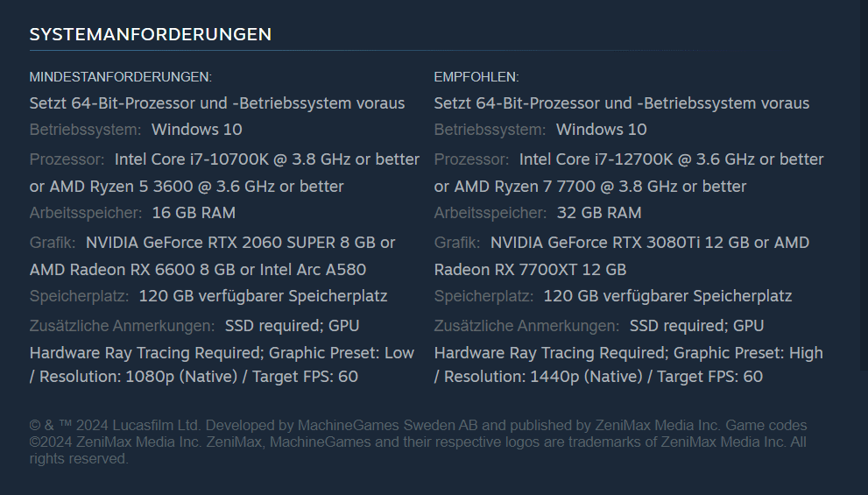
Task: Click minimum Speicherplatz 120 GB value
Action: coord(263,296)
